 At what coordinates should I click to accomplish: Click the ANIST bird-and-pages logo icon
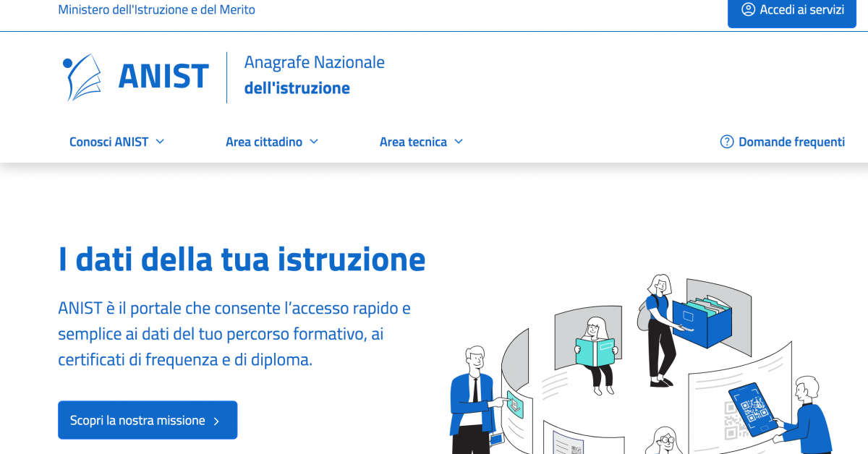tap(81, 77)
